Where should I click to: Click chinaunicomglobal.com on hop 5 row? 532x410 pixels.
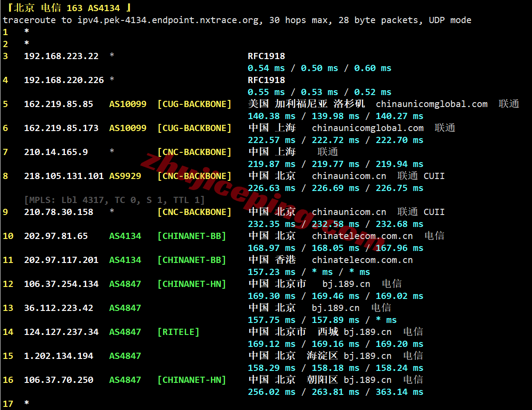point(432,104)
